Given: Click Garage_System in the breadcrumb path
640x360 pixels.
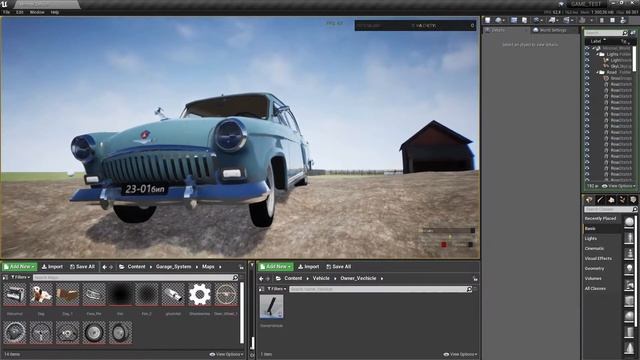Looking at the screenshot, I should (x=173, y=267).
